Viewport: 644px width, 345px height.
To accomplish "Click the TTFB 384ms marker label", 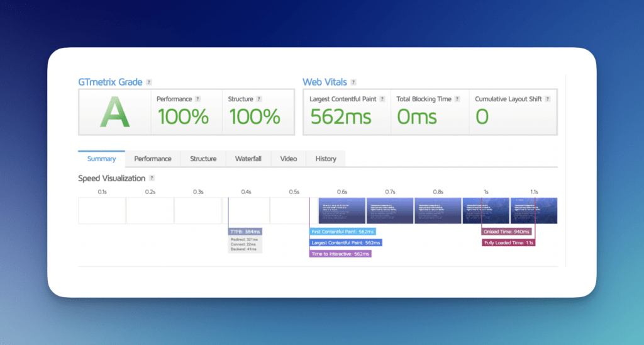I will pyautogui.click(x=245, y=232).
